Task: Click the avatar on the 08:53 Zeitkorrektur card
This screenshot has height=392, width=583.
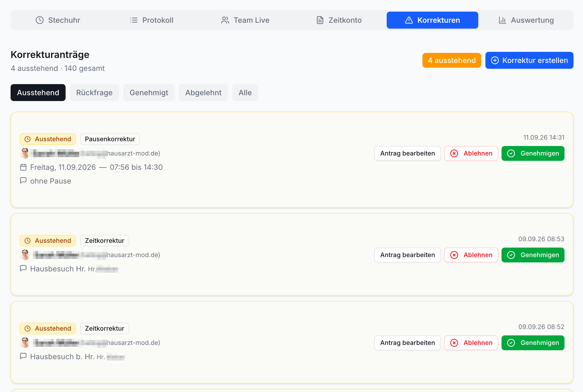Action: click(25, 255)
